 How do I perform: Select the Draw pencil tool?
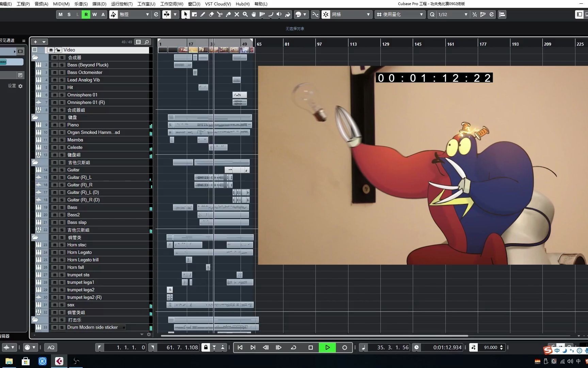(202, 14)
